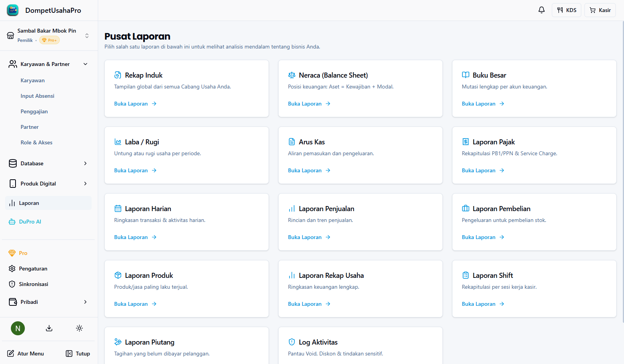Click the DompetUsahaPro logo icon
The height and width of the screenshot is (364, 624).
(x=13, y=10)
